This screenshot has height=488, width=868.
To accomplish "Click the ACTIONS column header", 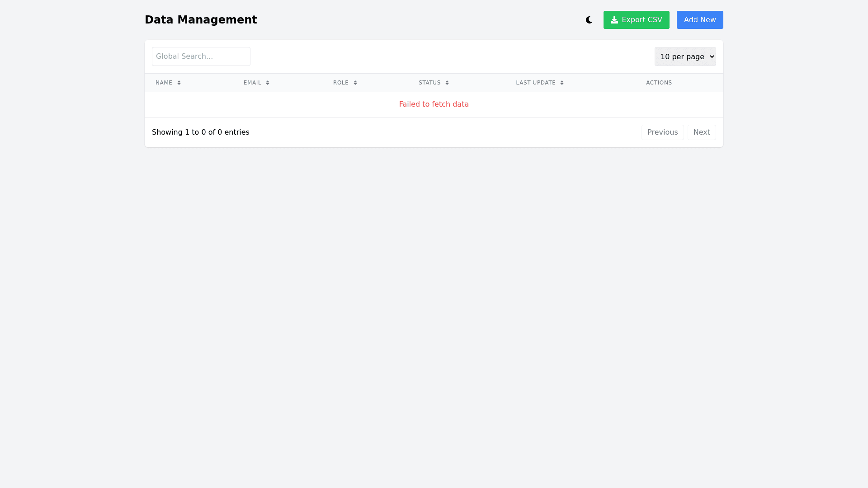I will 659,83.
